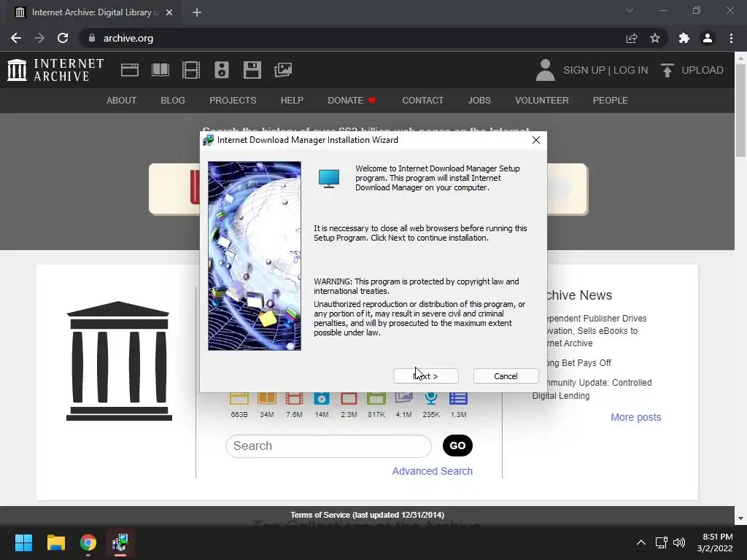Open the Windows Start menu
The image size is (747, 560).
pyautogui.click(x=23, y=542)
